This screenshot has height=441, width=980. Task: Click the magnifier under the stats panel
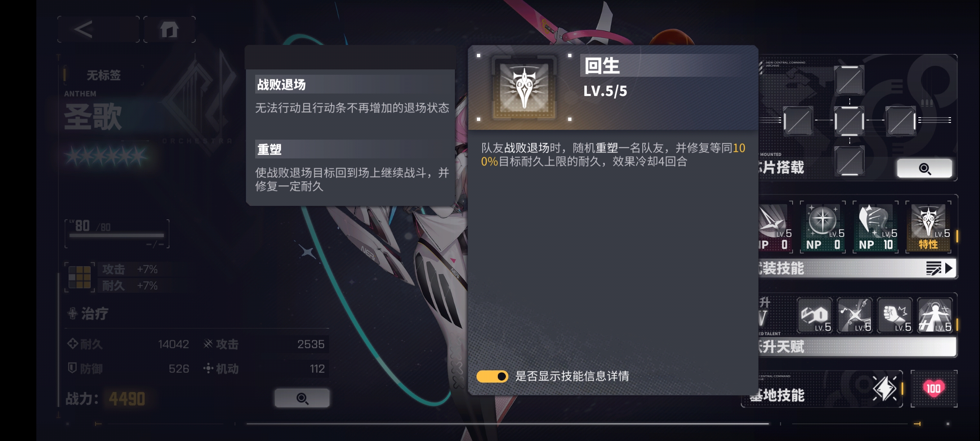pyautogui.click(x=302, y=398)
